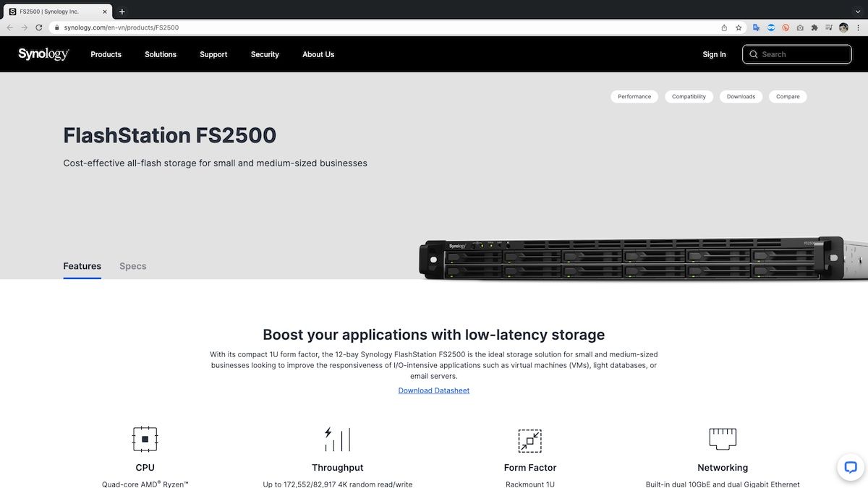Bookmark this page with the star icon

click(x=739, y=27)
